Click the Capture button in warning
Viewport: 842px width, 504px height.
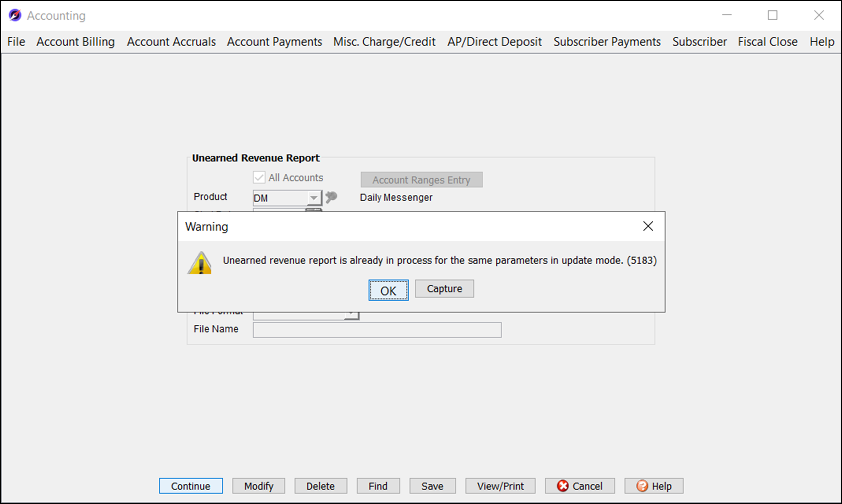[x=444, y=289]
